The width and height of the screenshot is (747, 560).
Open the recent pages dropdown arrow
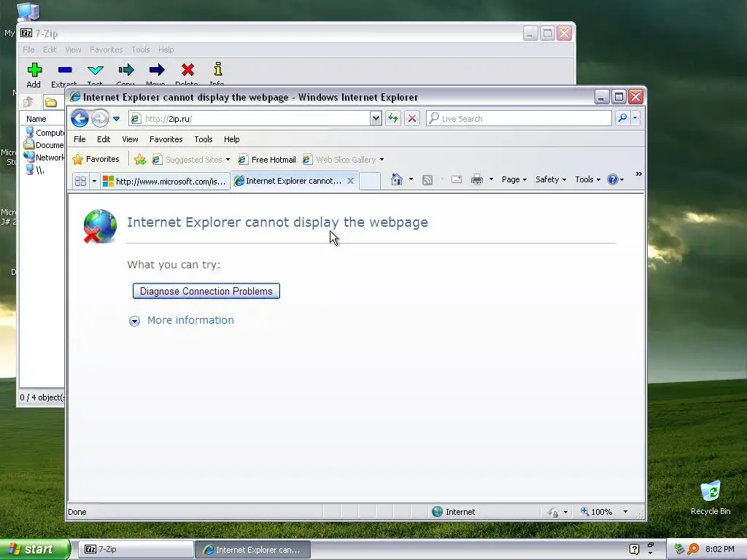click(x=116, y=119)
